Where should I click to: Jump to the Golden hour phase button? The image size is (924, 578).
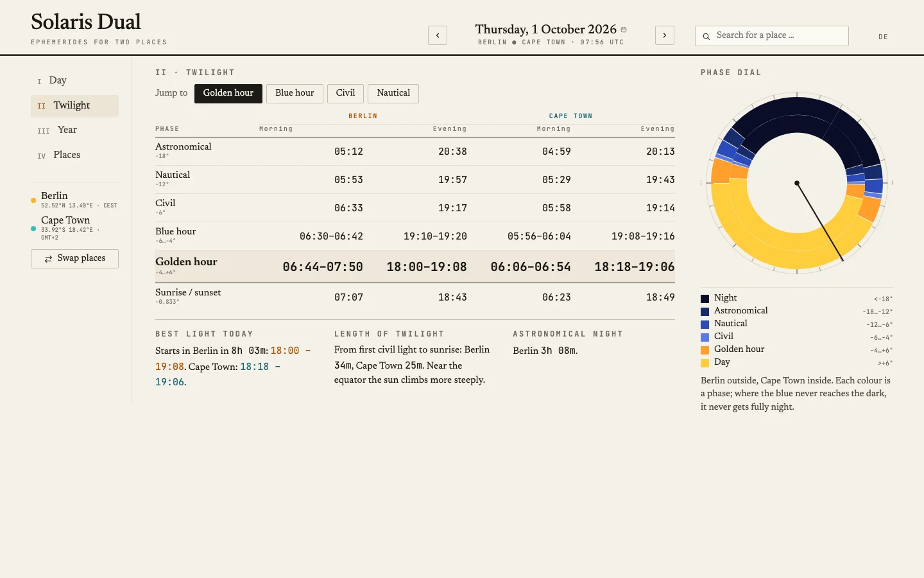(x=228, y=93)
